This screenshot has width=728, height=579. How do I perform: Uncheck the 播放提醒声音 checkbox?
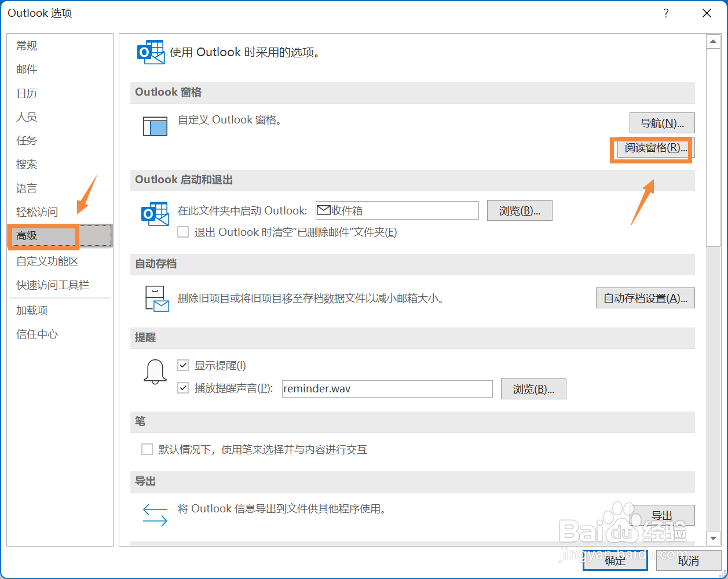tap(183, 388)
